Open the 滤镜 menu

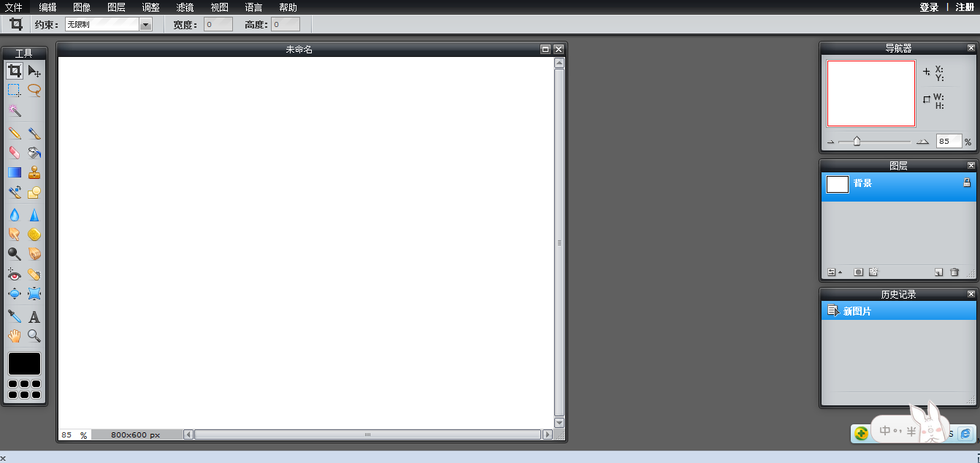[185, 7]
